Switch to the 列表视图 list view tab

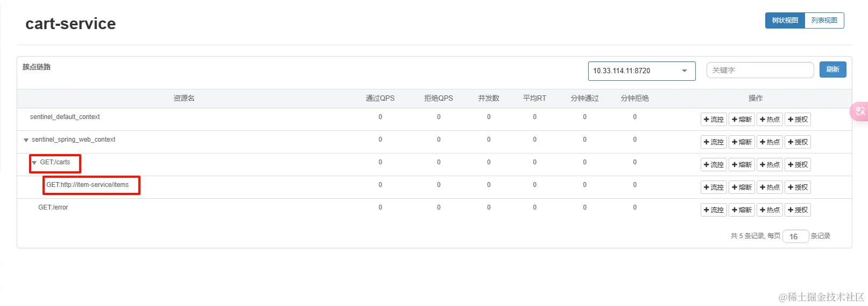[x=824, y=20]
